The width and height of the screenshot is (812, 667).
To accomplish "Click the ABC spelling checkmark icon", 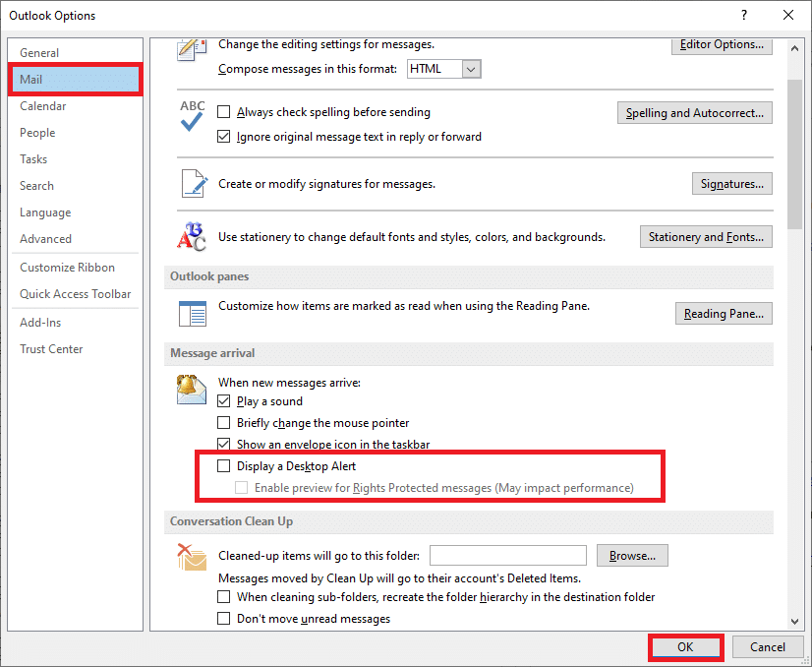I will pos(192,115).
